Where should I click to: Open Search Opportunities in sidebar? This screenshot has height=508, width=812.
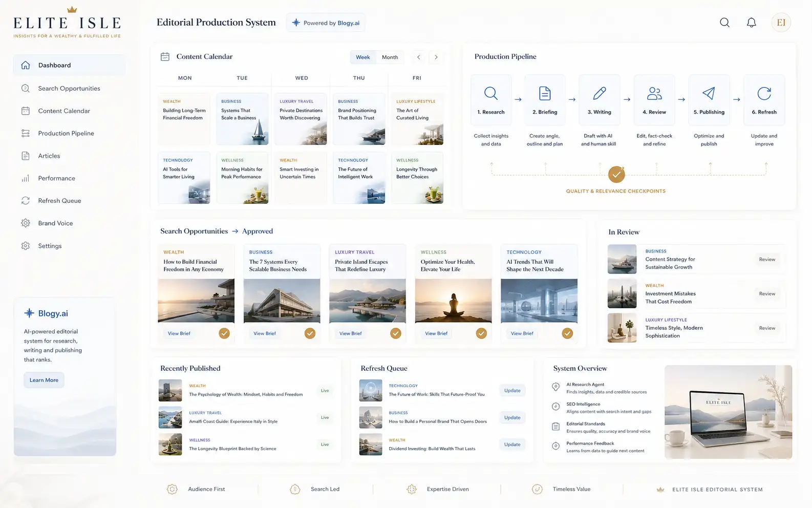point(69,88)
